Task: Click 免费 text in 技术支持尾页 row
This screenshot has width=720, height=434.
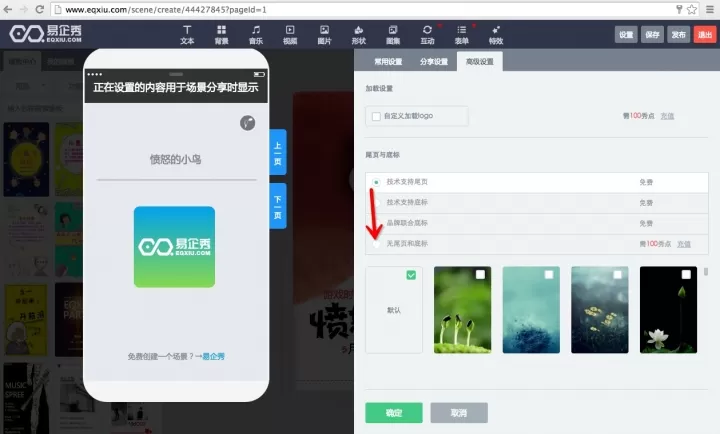Action: (646, 182)
